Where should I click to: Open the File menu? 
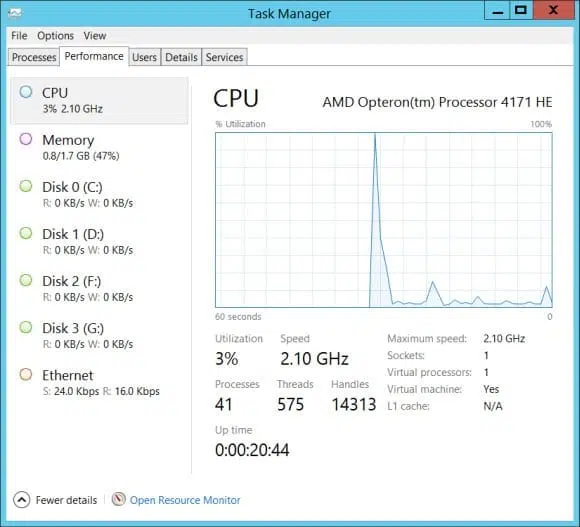tap(19, 36)
